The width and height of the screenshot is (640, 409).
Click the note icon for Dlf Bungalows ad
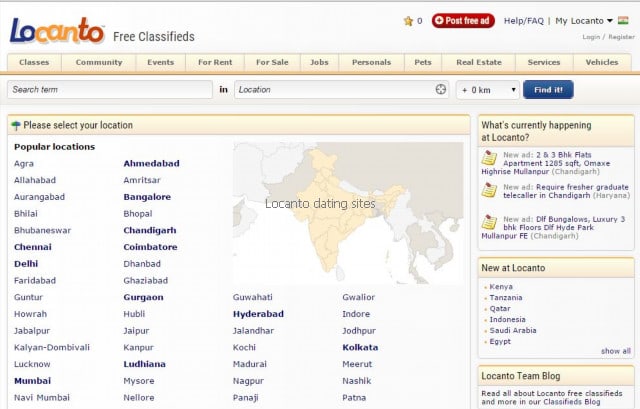point(489,223)
